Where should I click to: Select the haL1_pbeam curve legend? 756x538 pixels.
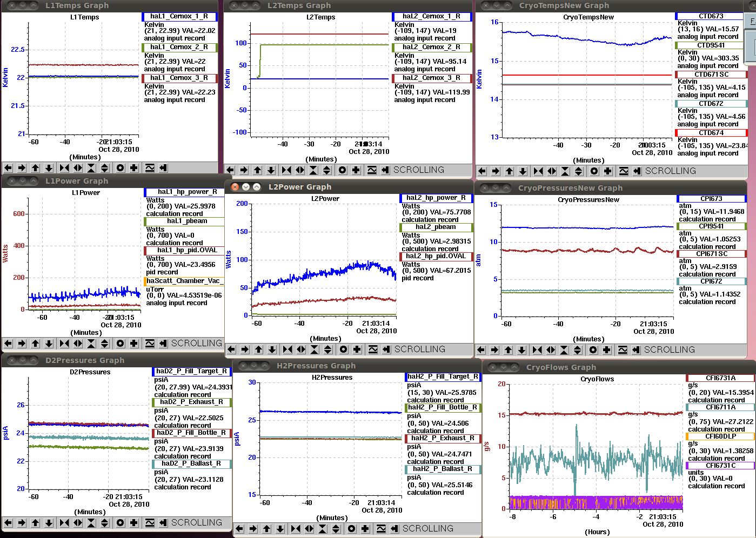185,221
